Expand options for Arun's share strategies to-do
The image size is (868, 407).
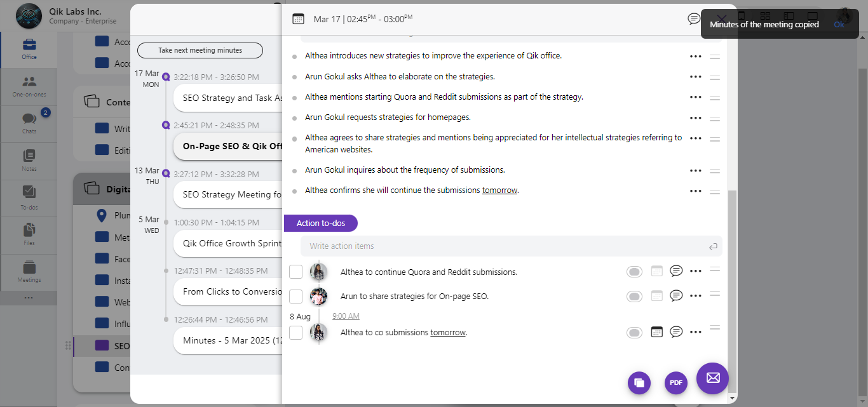coord(695,296)
